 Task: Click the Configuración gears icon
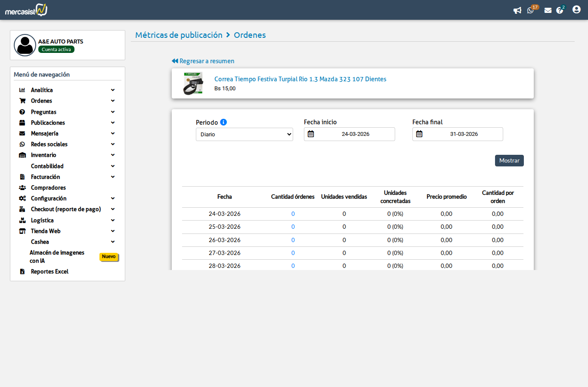22,198
